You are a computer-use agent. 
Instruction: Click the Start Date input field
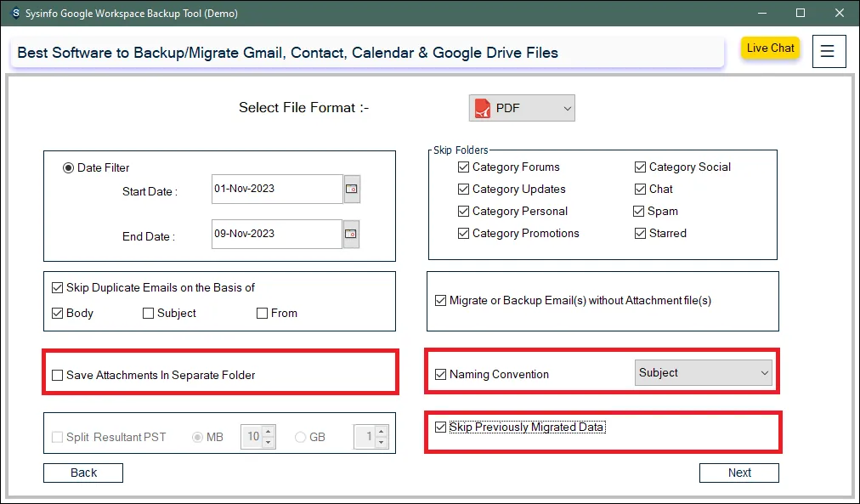tap(276, 190)
